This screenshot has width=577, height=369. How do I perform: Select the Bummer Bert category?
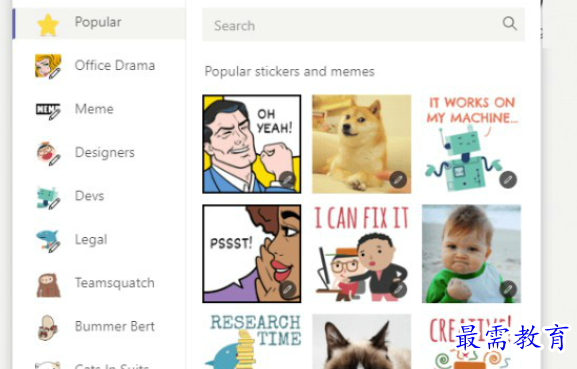coord(99,327)
